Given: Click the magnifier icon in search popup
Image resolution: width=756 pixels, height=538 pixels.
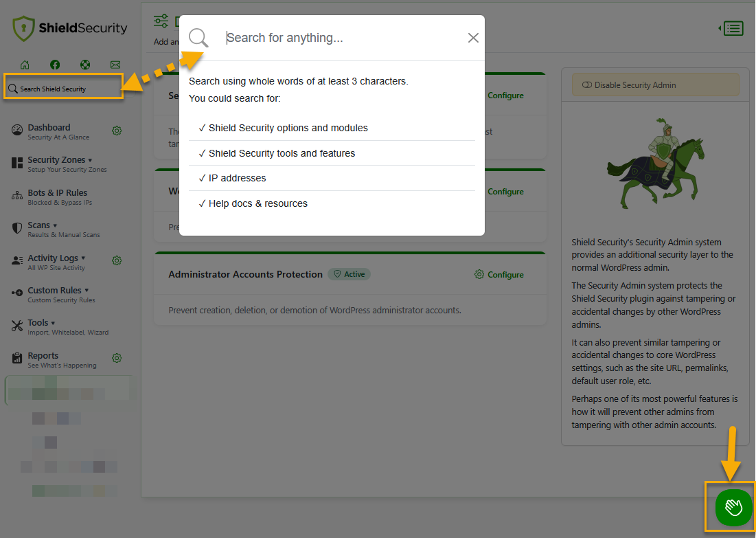Looking at the screenshot, I should [198, 38].
